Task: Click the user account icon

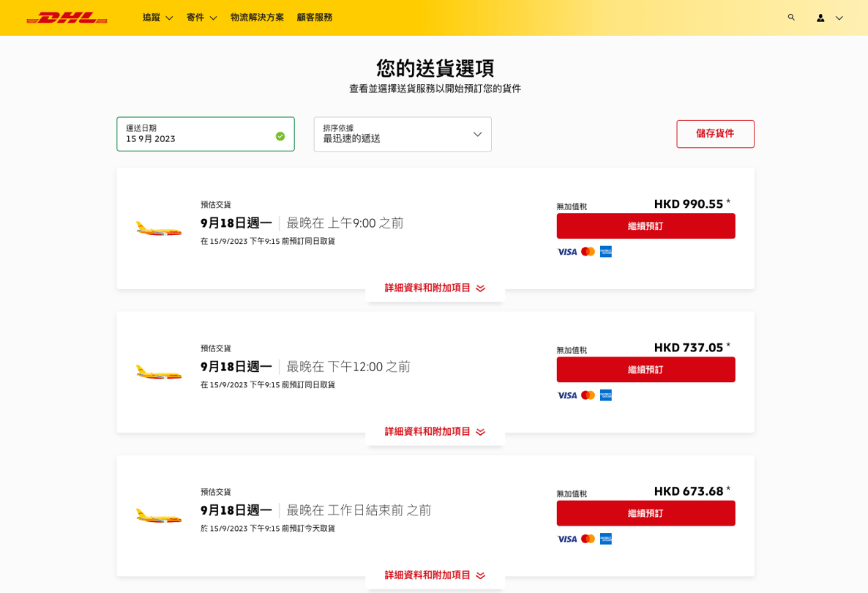Action: 820,18
